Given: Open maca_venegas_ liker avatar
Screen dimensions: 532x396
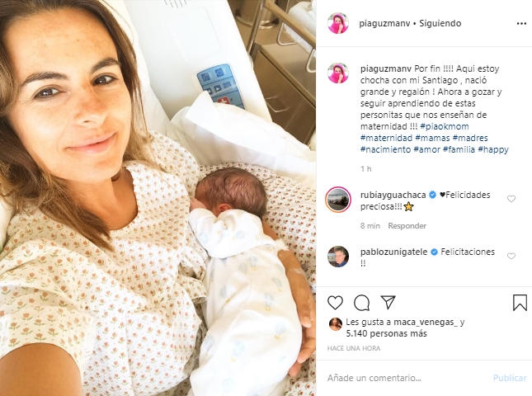Looking at the screenshot, I should 335,324.
